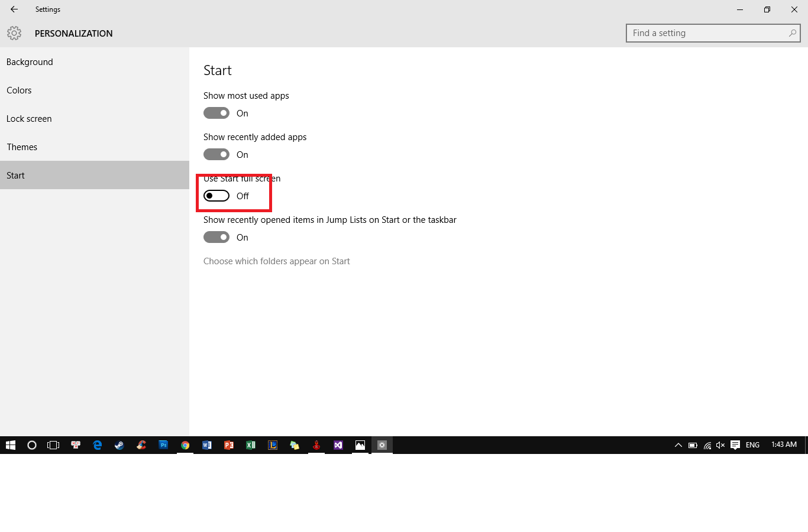808x532 pixels.
Task: Click Show Desktop sliver at taskbar end
Action: click(806, 445)
